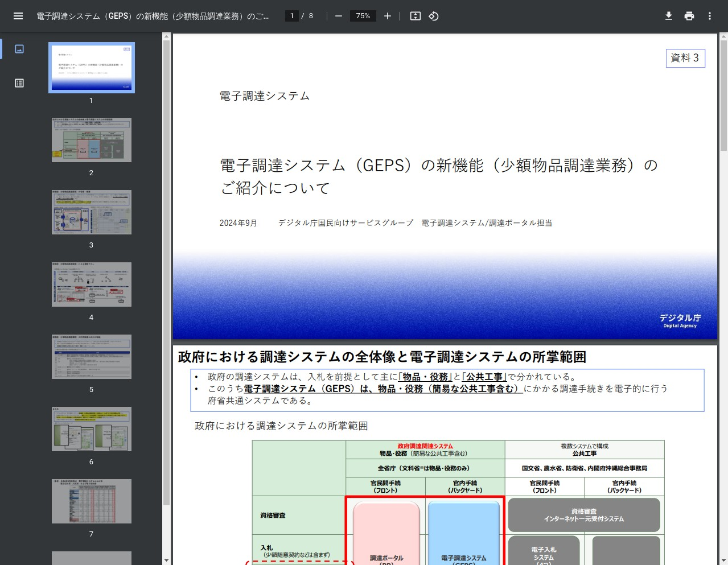
Task: Click the 資格審査 row label
Action: (273, 515)
